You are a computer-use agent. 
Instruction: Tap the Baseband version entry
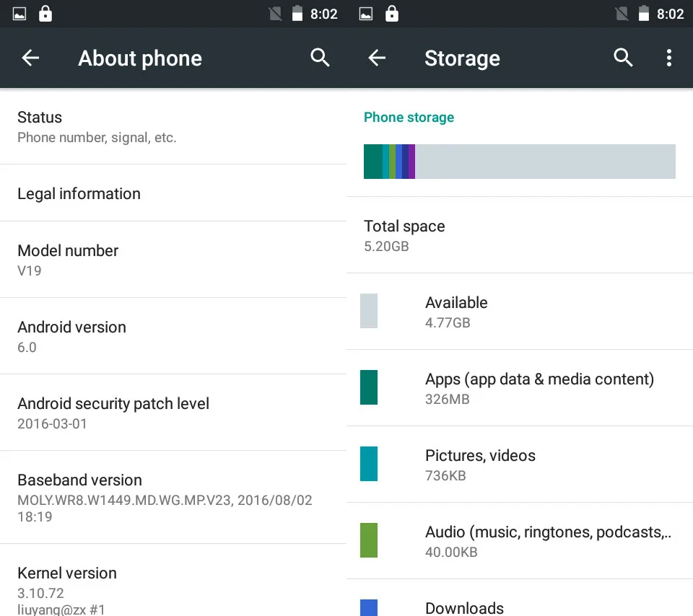173,497
